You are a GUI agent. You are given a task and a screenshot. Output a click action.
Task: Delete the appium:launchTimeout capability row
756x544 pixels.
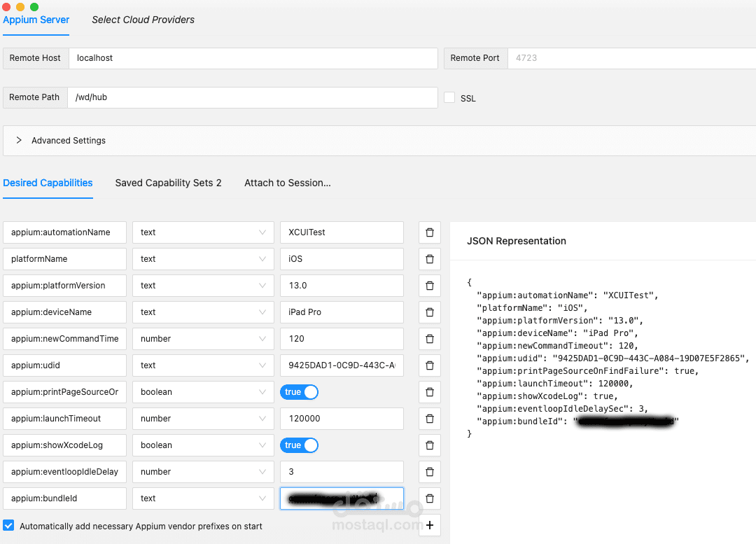[430, 419]
